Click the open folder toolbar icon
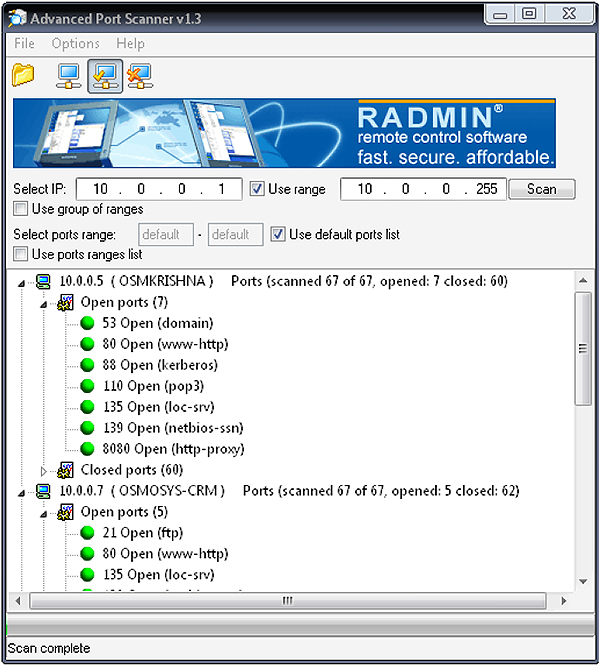600x666 pixels. (x=23, y=75)
